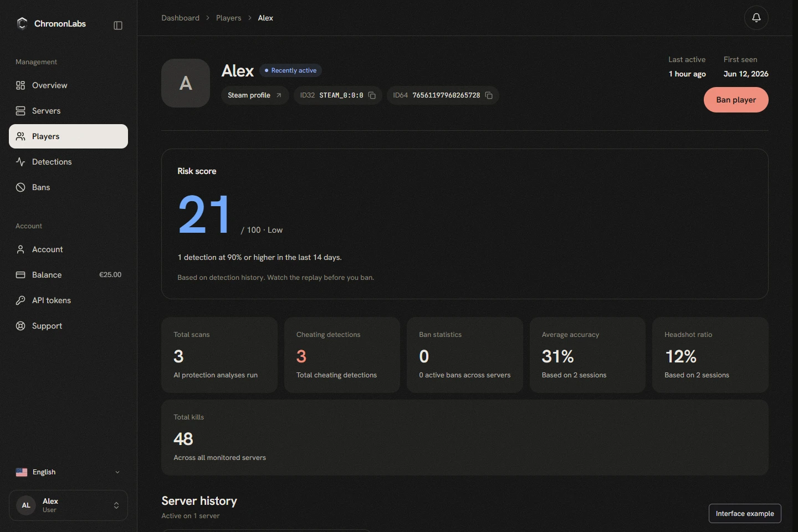Navigate to Bans in the sidebar
The width and height of the screenshot is (798, 532).
(68, 187)
